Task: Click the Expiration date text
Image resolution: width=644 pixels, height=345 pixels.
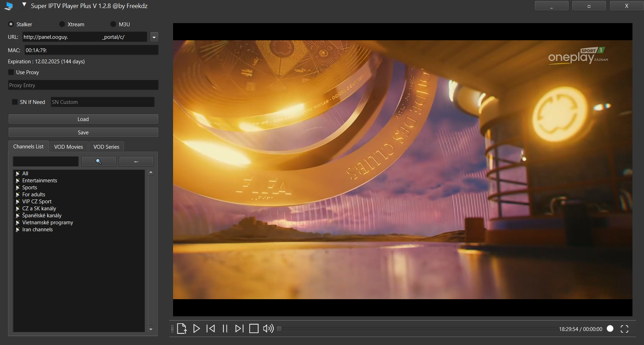Action: coord(46,61)
